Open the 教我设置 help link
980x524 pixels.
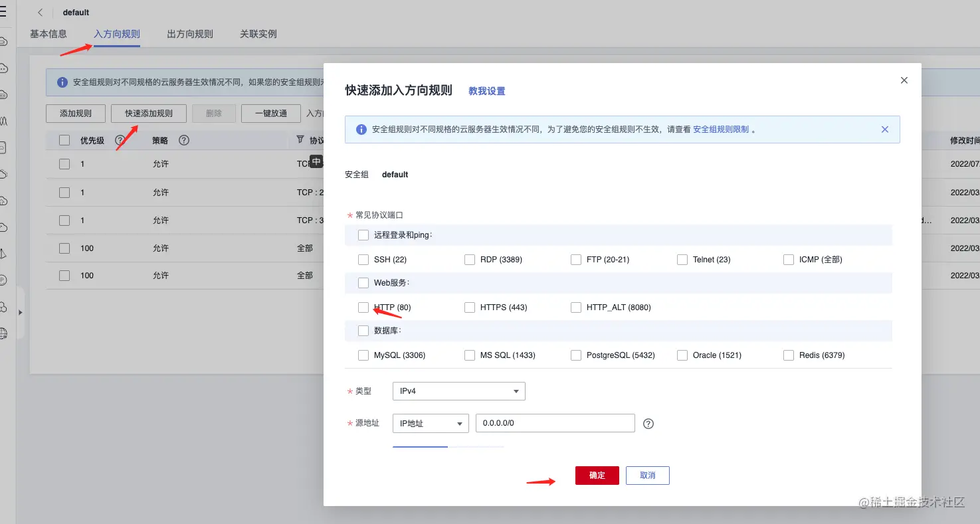coord(487,91)
